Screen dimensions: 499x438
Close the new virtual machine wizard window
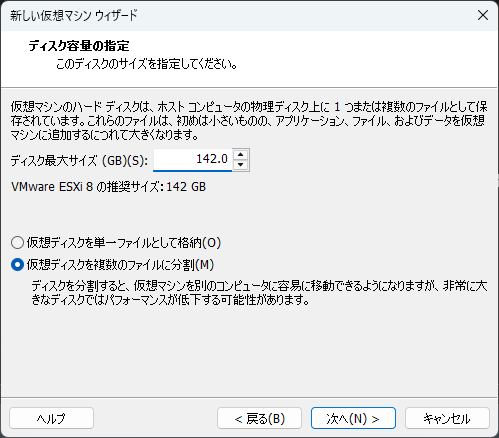[x=483, y=15]
